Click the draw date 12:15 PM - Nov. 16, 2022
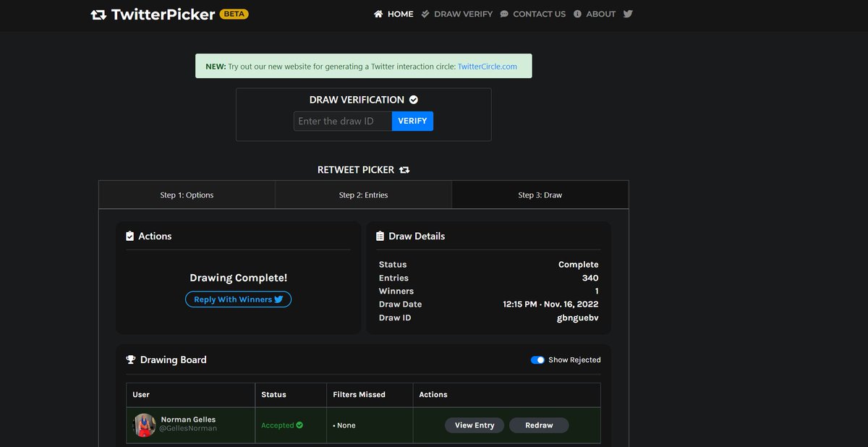 tap(551, 304)
